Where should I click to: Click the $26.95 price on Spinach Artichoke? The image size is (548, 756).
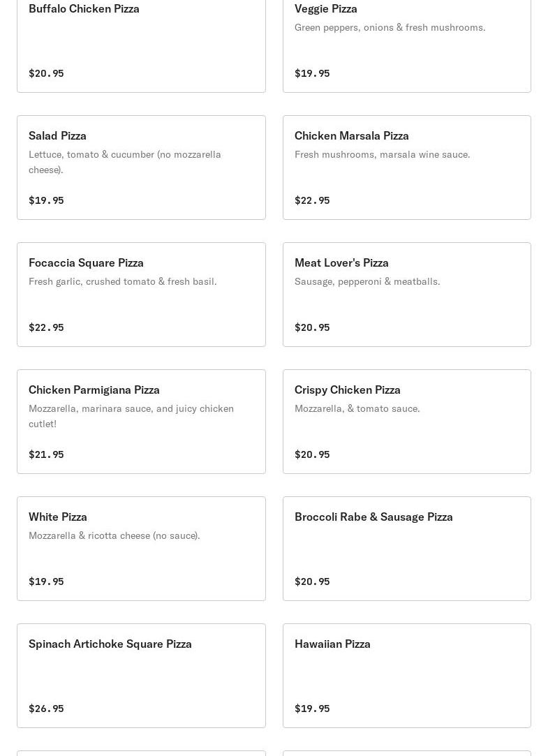pos(46,709)
